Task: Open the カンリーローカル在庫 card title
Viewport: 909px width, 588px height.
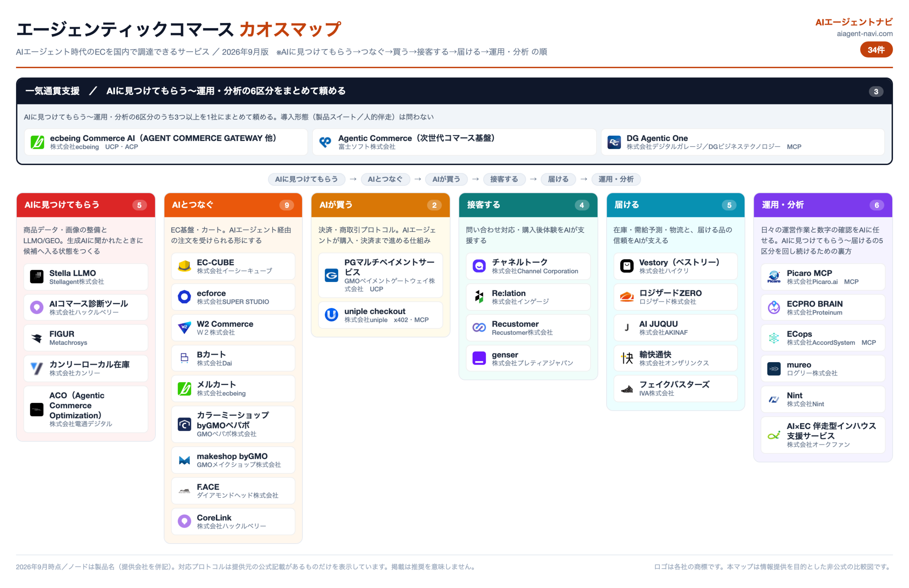Action: click(x=89, y=364)
